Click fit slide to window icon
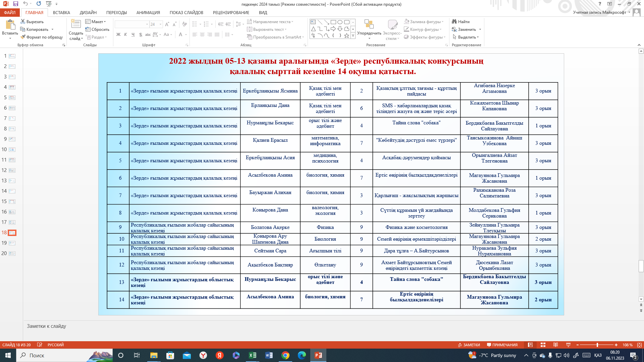 pos(639,345)
